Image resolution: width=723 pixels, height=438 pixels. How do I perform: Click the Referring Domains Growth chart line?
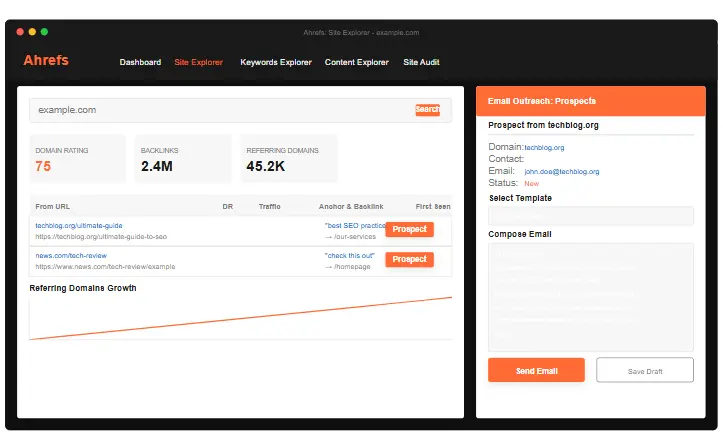[240, 319]
